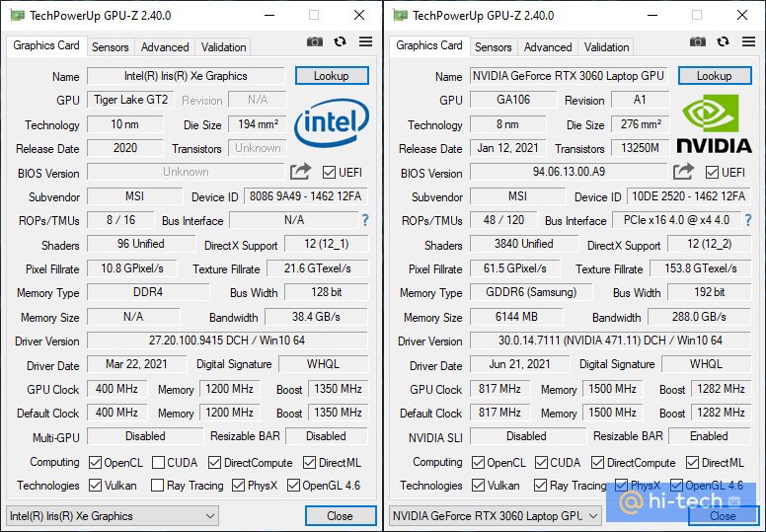Screen dimensions: 766x532
Task: Click the GDDR6 (Samsung) memory type field
Action: tap(531, 292)
